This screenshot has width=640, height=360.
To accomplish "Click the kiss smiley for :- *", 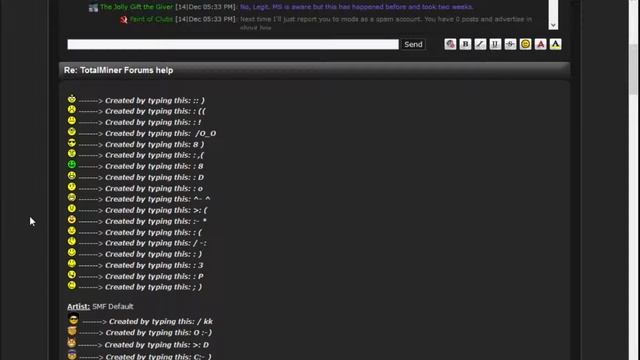I will coord(72,220).
